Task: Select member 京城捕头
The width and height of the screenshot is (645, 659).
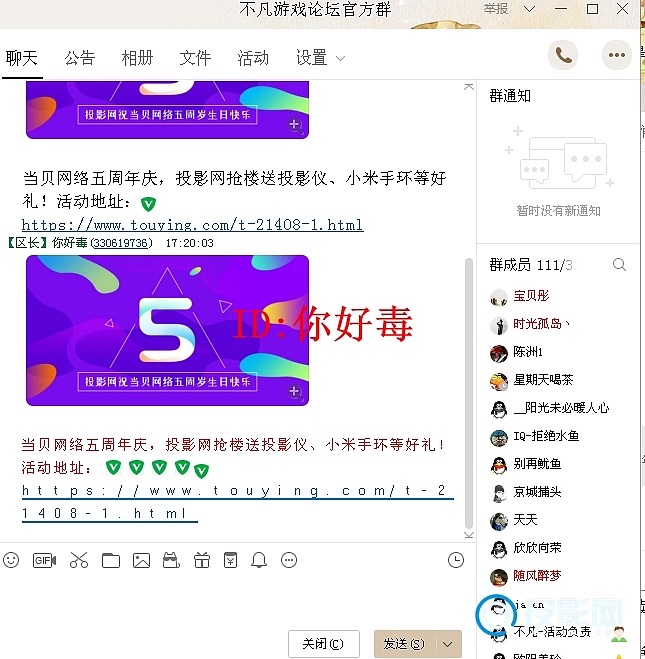Action: pyautogui.click(x=537, y=492)
